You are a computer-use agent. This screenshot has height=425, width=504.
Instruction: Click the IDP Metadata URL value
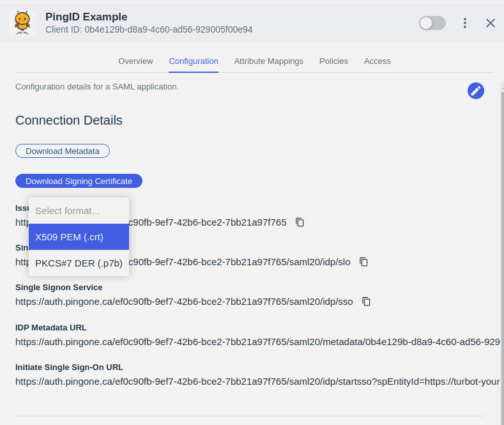click(x=257, y=342)
